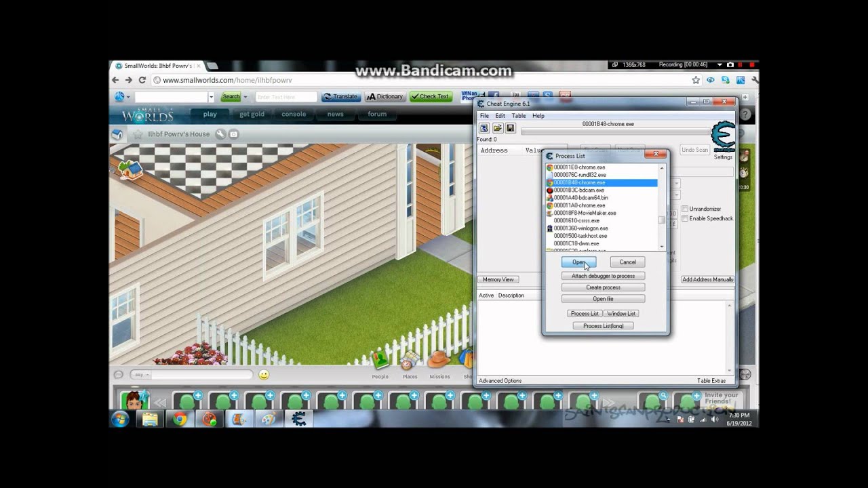This screenshot has width=868, height=488.
Task: Open the Cheat Engine Help menu
Action: 538,116
